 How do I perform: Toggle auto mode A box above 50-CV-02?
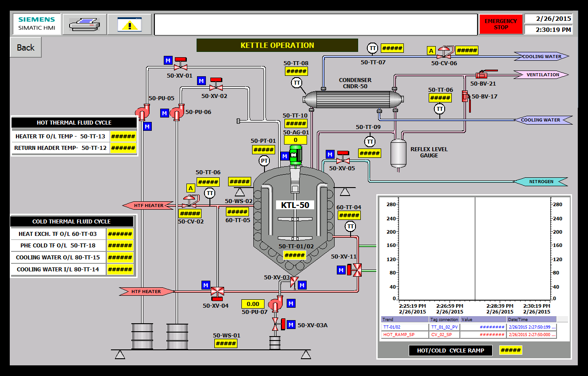pyautogui.click(x=191, y=188)
